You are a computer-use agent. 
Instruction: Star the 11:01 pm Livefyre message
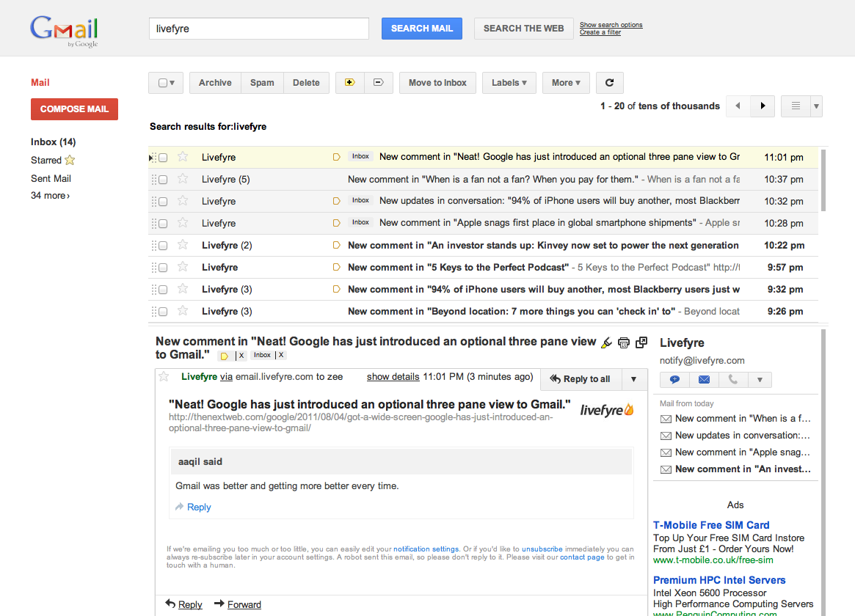183,157
